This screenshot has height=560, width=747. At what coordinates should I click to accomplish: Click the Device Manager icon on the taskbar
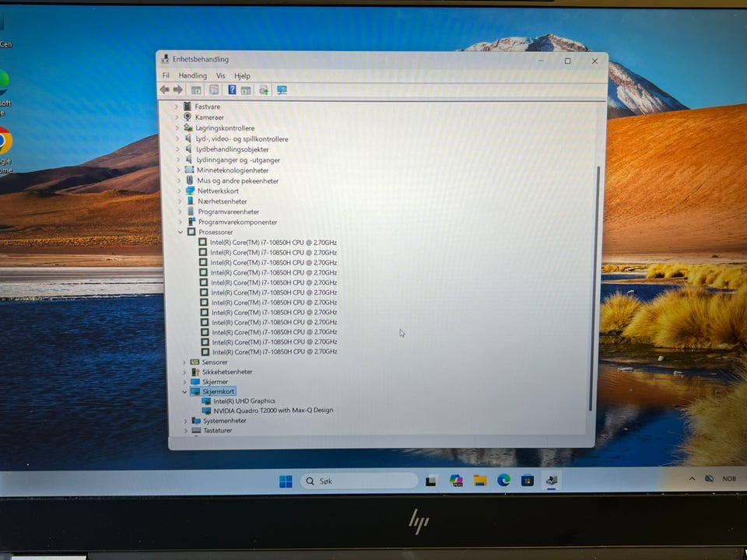point(551,480)
